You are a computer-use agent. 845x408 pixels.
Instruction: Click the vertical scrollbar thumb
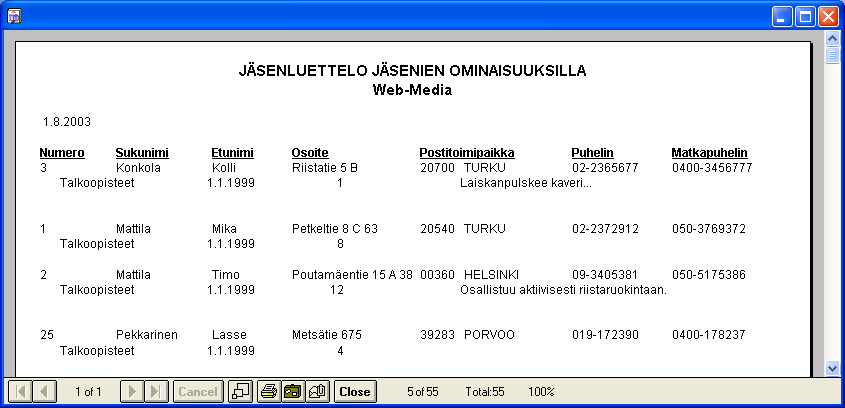tap(832, 56)
